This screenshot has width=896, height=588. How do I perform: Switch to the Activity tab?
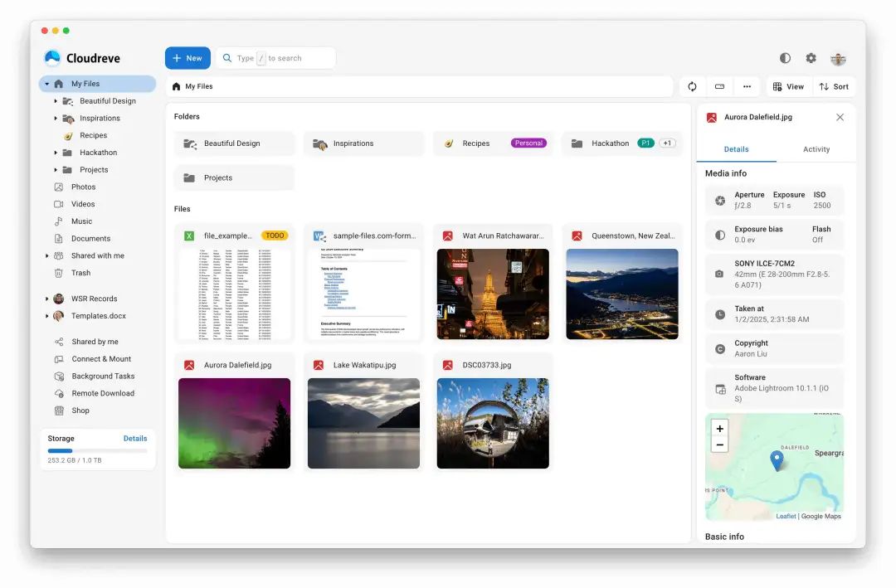(x=816, y=149)
